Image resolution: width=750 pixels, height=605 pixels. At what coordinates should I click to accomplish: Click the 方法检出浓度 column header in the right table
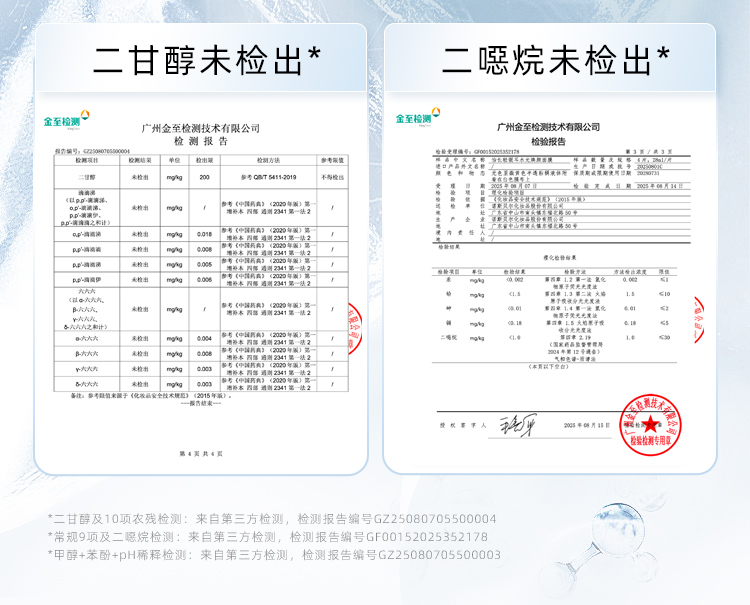pos(630,272)
